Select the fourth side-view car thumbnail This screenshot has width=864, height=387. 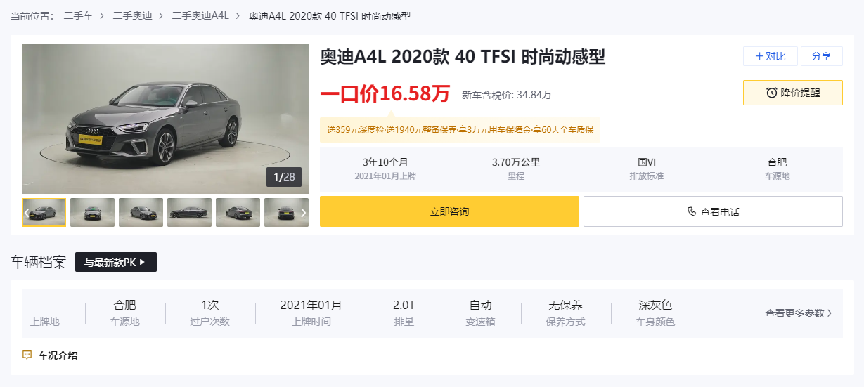click(x=190, y=212)
